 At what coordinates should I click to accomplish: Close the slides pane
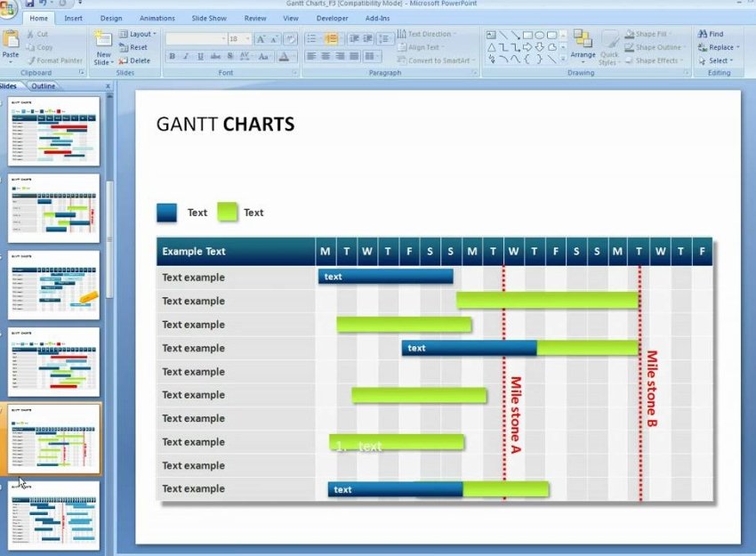(108, 86)
